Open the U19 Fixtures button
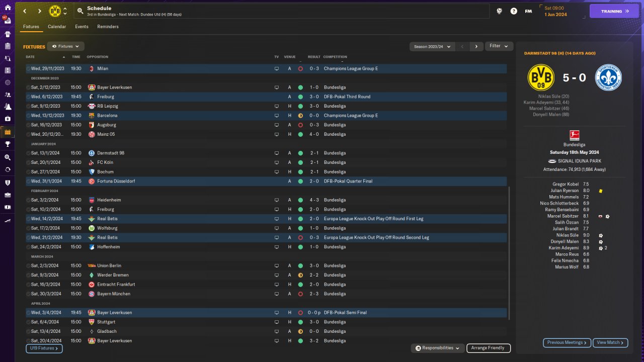 click(44, 348)
